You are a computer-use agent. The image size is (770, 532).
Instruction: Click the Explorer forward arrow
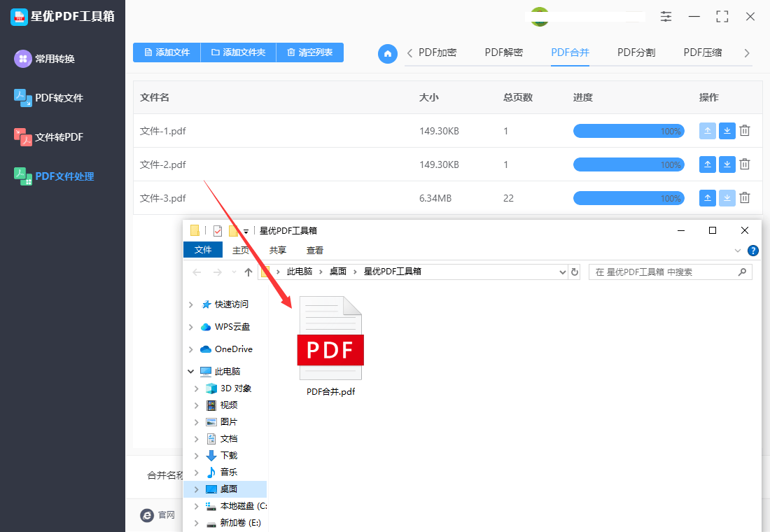[x=217, y=272]
